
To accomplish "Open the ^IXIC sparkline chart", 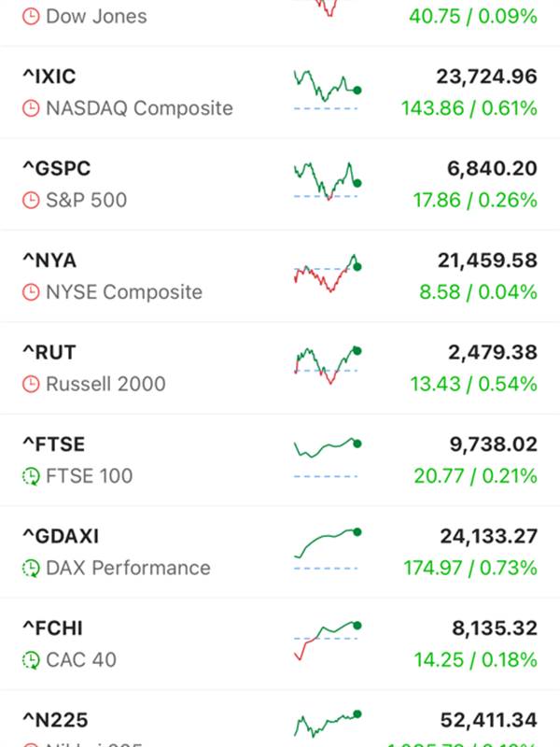I will tap(326, 90).
